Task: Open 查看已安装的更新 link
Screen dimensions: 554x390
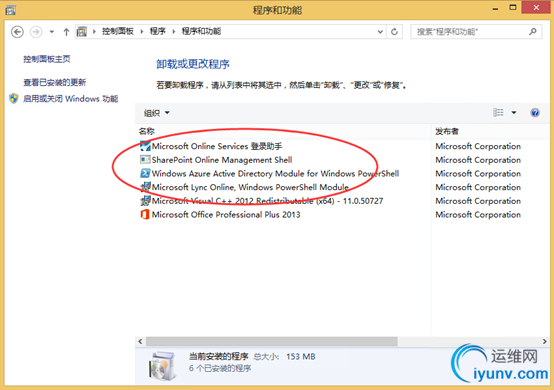Action: point(54,82)
